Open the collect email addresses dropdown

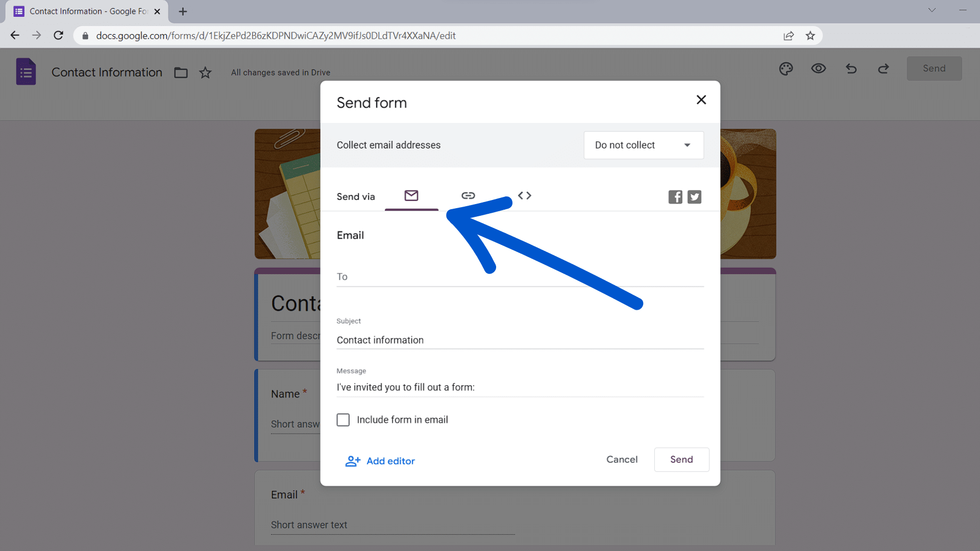point(643,145)
